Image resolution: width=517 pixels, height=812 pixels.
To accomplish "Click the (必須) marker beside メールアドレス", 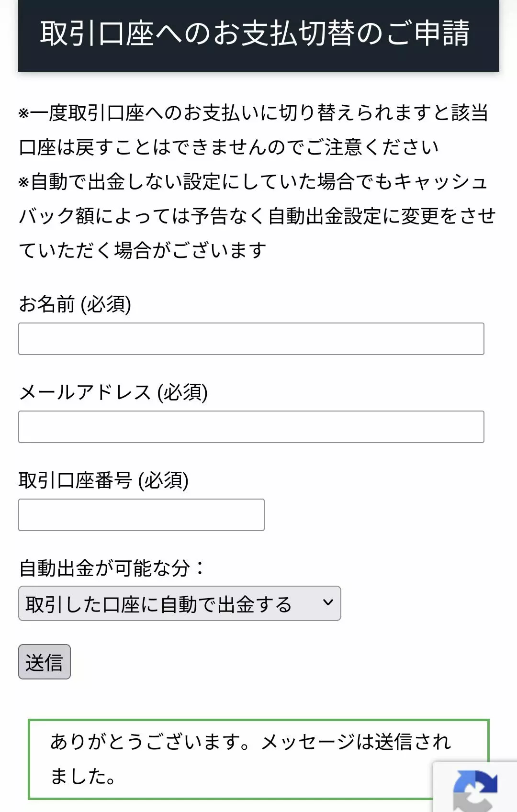I will click(182, 392).
